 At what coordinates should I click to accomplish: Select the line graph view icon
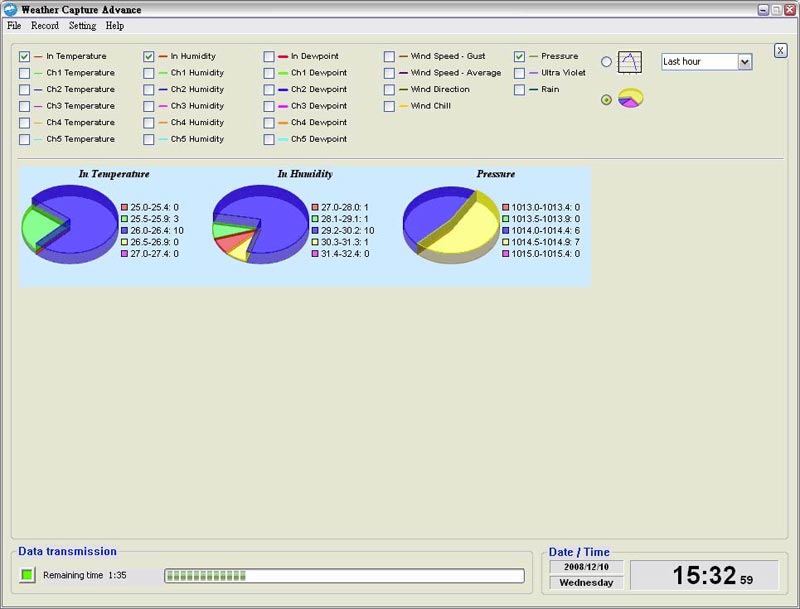pyautogui.click(x=630, y=62)
